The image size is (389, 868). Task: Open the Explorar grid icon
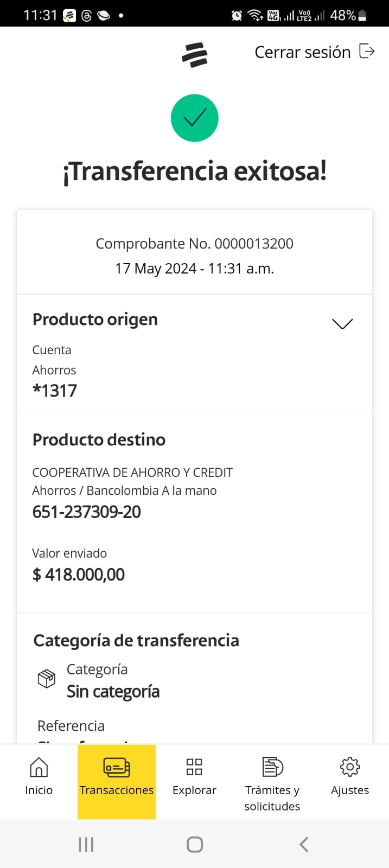194,768
